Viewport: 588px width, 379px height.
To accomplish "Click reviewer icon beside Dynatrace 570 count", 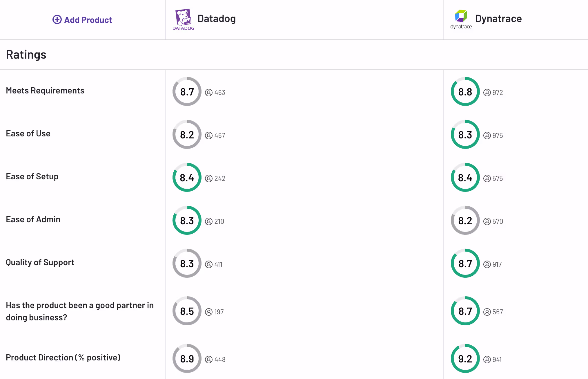I will pyautogui.click(x=487, y=221).
